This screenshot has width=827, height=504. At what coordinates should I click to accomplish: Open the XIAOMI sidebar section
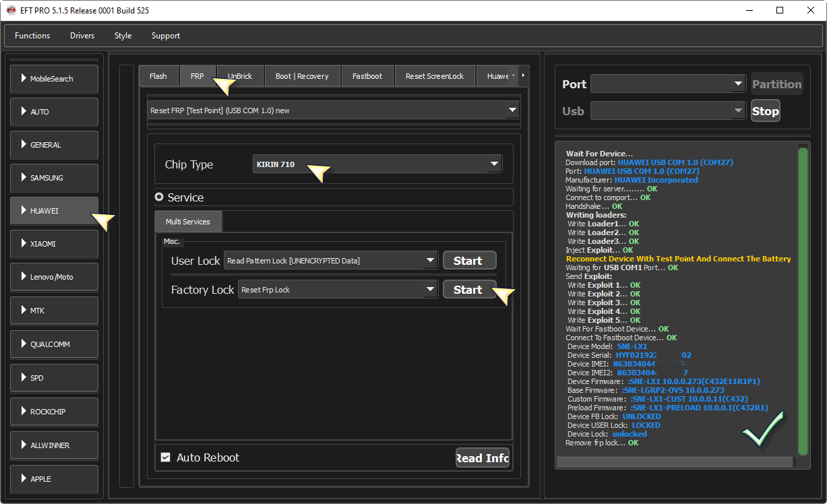point(55,244)
